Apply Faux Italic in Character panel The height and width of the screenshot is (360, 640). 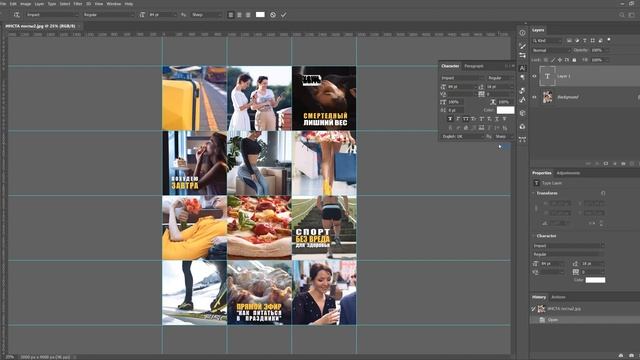[458, 119]
